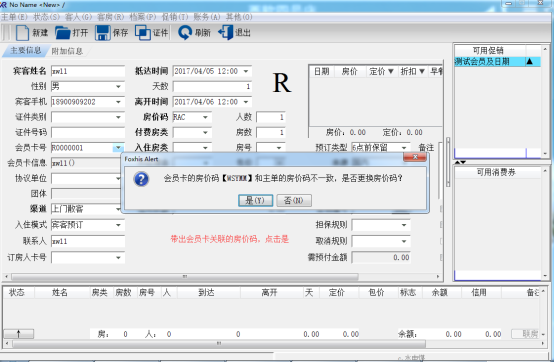Image resolution: width=554 pixels, height=362 pixels.
Task: Click the 联系人 input field
Action: point(88,241)
